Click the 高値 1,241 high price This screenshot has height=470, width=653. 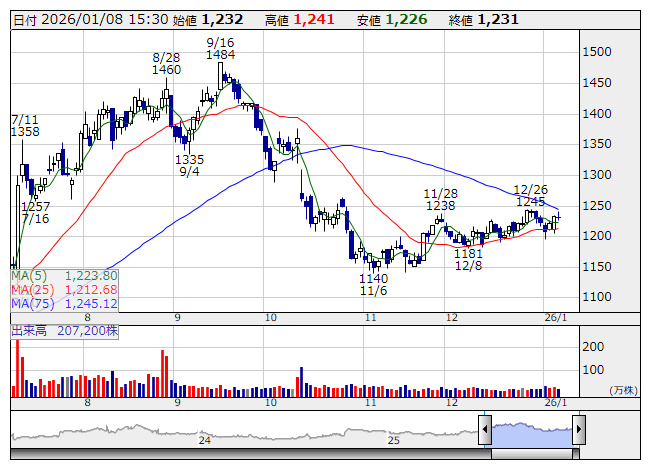[299, 20]
